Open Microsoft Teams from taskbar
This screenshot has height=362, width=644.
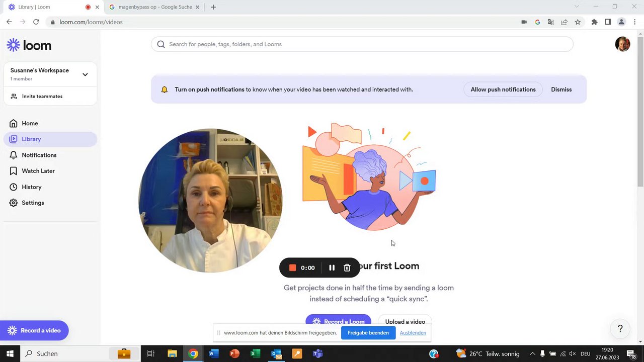coord(317,353)
